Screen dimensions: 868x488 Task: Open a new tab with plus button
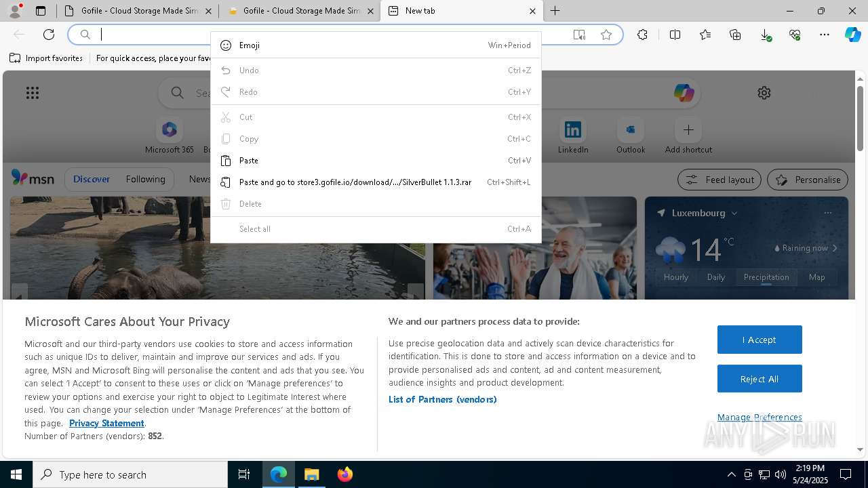coord(555,11)
